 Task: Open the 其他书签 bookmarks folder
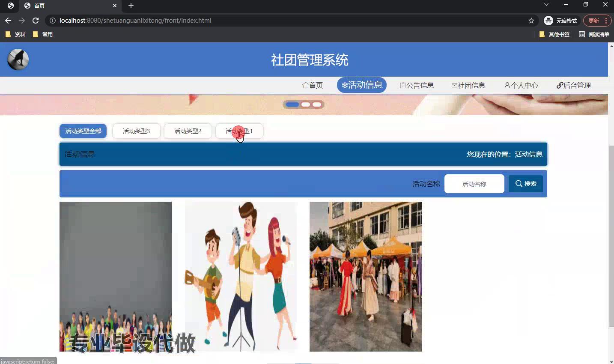coord(554,34)
